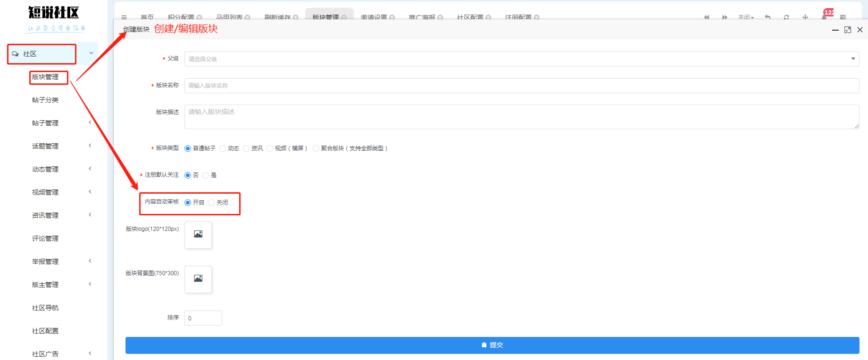Close the 邀请设置 tab with its x
Viewport: 868px width, 360px height.
tap(392, 17)
